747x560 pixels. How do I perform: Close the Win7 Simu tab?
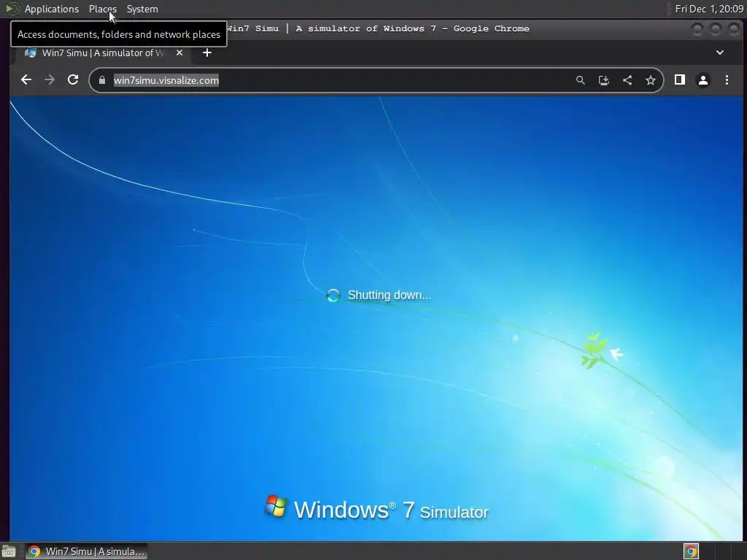click(179, 52)
